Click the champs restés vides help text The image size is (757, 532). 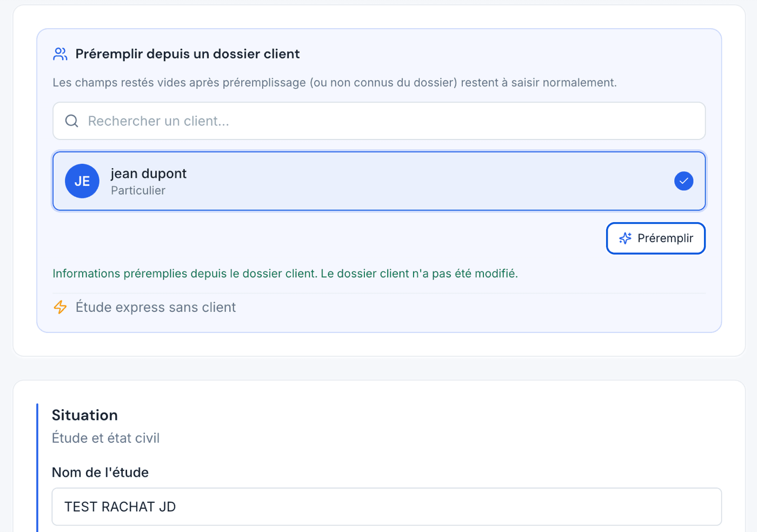(335, 83)
